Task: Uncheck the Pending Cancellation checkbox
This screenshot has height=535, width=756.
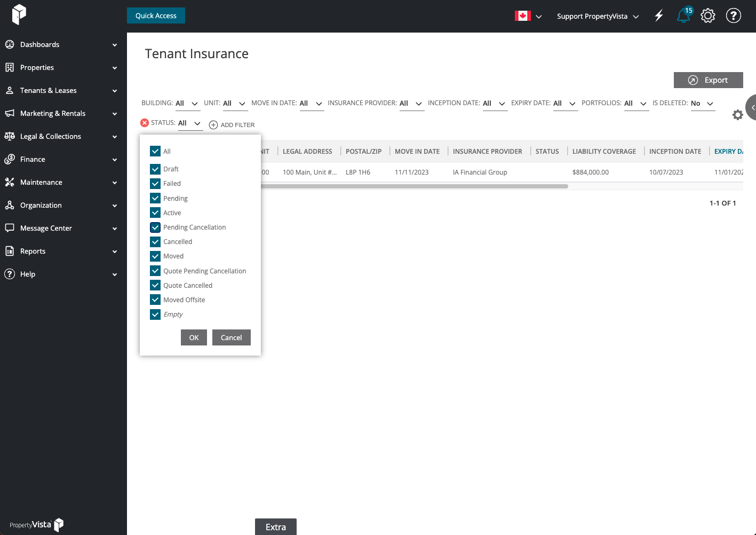Action: (x=155, y=227)
